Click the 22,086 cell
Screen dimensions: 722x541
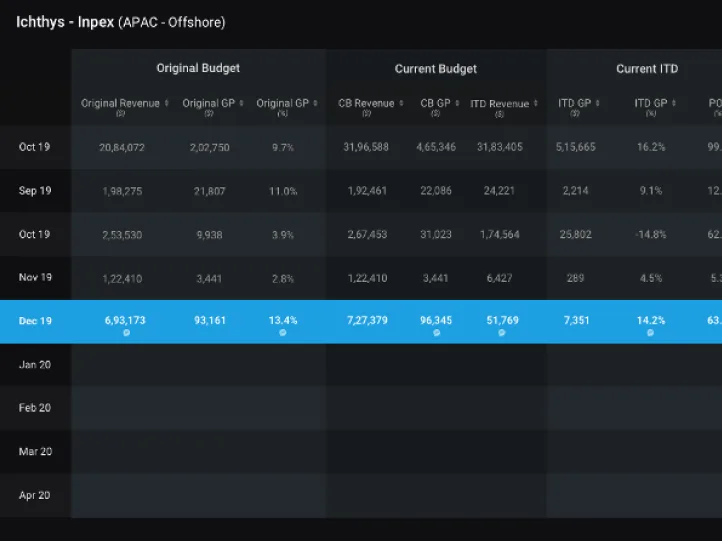(x=436, y=191)
